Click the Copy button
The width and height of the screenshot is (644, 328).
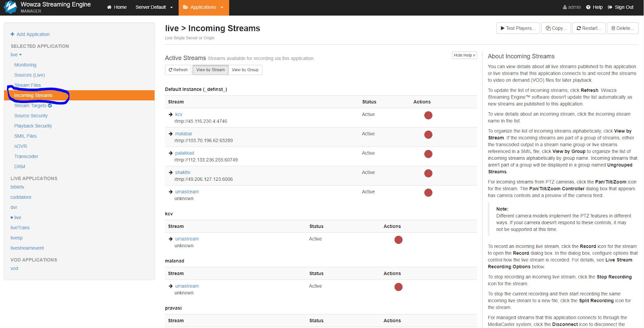tap(556, 28)
